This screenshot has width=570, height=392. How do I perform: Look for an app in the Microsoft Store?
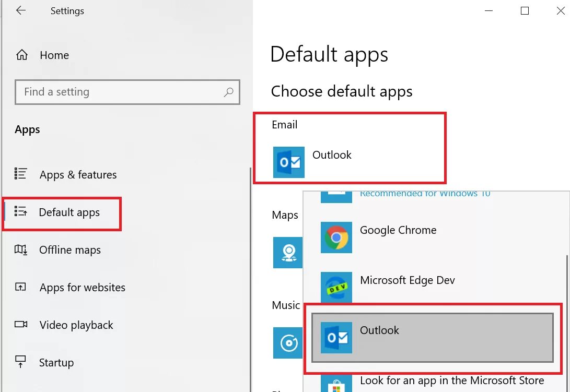433,383
